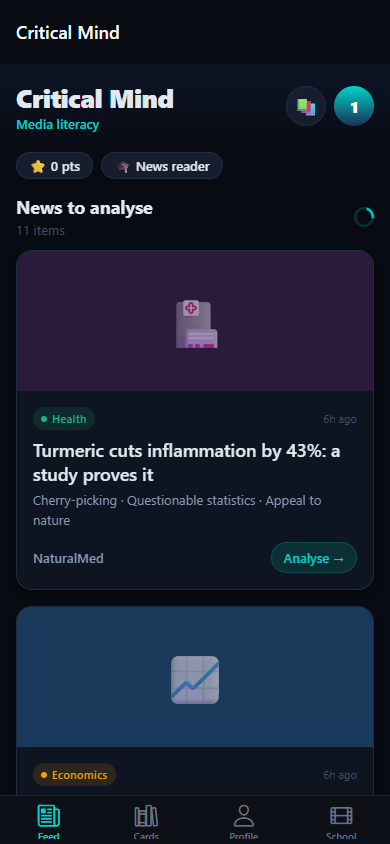The width and height of the screenshot is (390, 844).
Task: Click the Analyse button on turmeric article
Action: tap(314, 558)
